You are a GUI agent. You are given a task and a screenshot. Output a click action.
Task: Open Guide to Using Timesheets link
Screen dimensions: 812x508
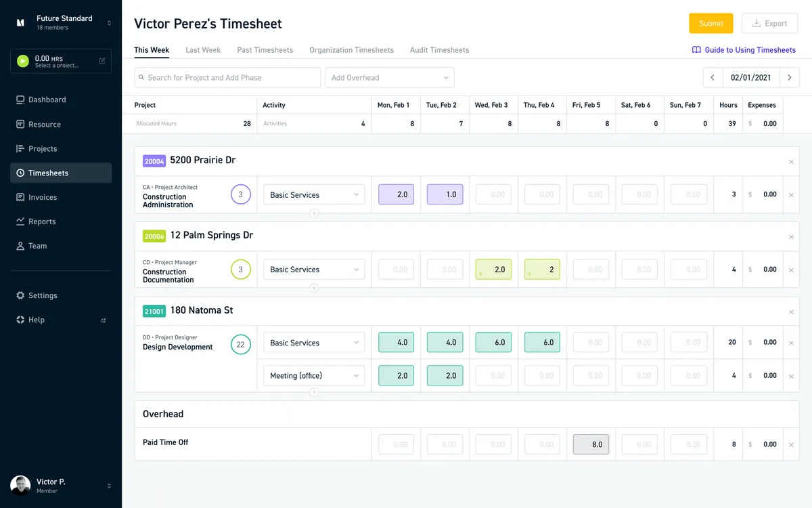(x=744, y=50)
